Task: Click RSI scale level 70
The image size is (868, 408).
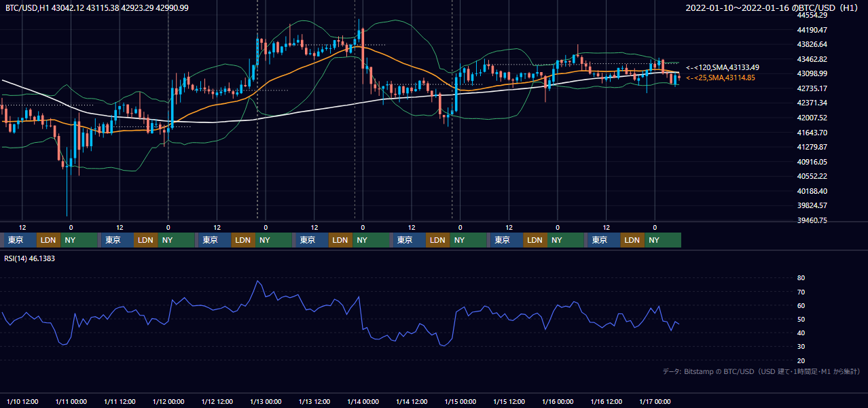Action: 801,292
